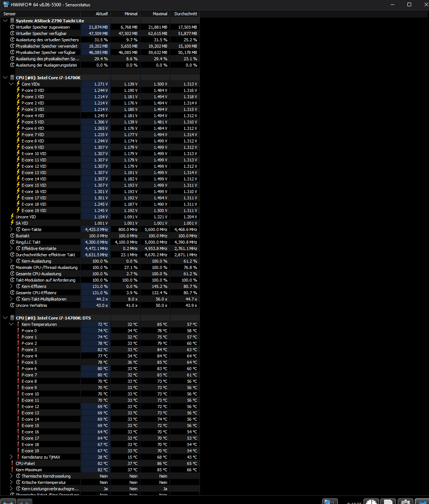429x504 pixels.
Task: Select Maximale CPU-/Thread-Auslastung label
Action: [47, 267]
